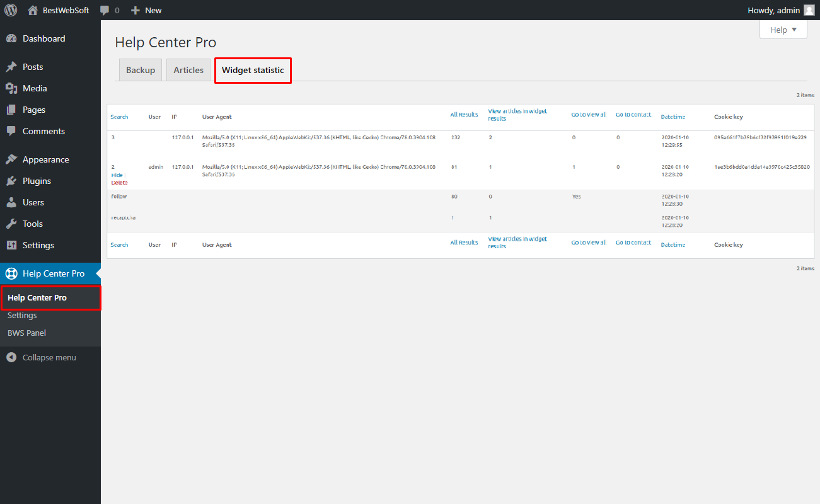The height and width of the screenshot is (504, 820).
Task: Open BWS Panel submenu item
Action: tap(26, 333)
